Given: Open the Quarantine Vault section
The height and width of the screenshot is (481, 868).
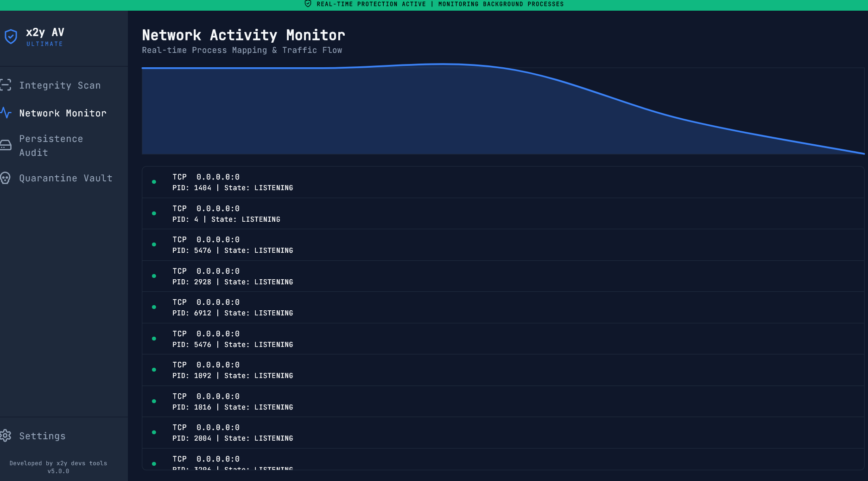Looking at the screenshot, I should (66, 178).
